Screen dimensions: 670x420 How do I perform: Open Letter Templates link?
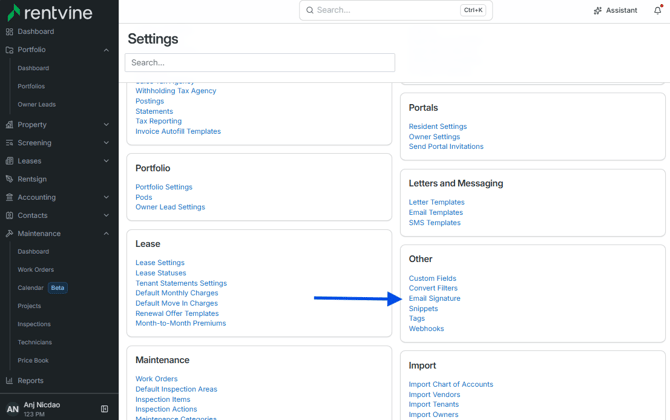437,203
